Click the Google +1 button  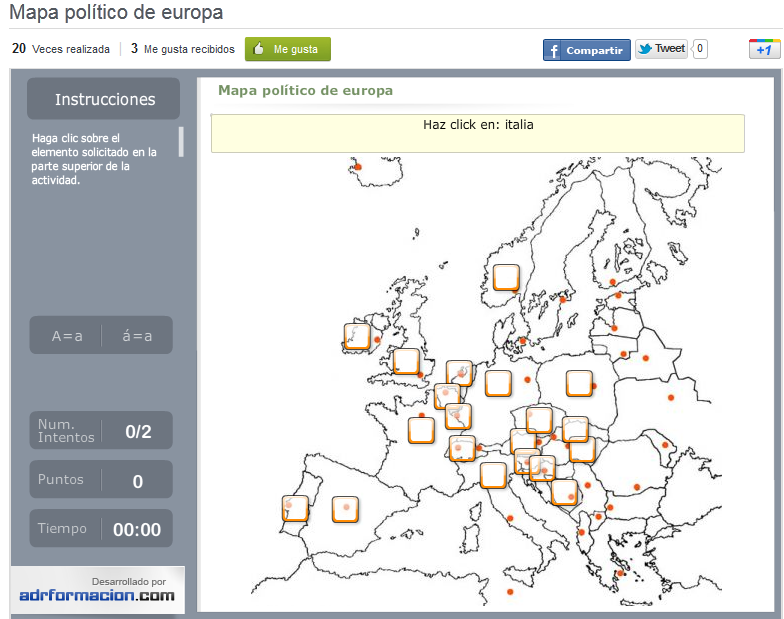764,50
